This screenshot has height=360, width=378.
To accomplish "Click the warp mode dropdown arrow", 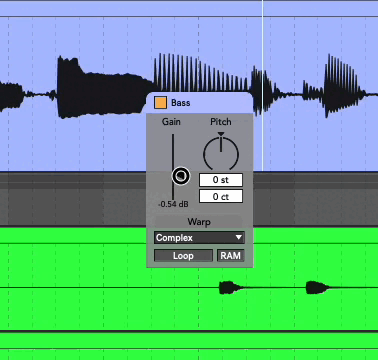I will click(239, 238).
